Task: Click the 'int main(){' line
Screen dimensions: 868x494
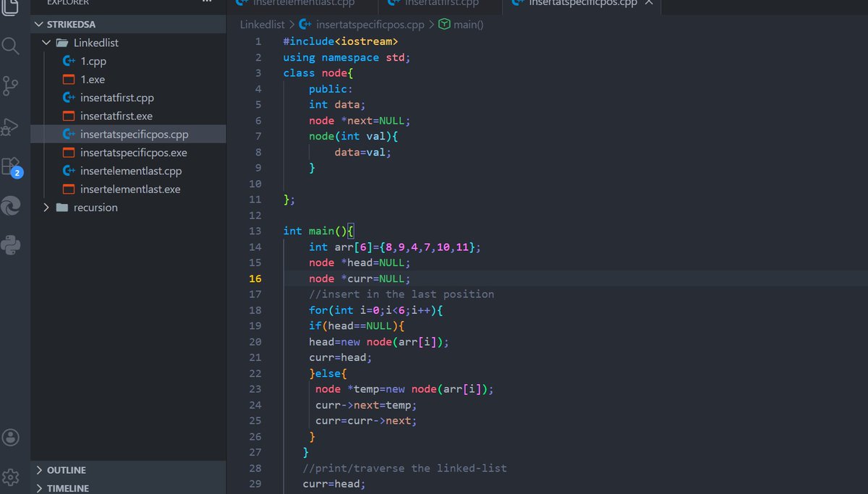Action: point(318,231)
